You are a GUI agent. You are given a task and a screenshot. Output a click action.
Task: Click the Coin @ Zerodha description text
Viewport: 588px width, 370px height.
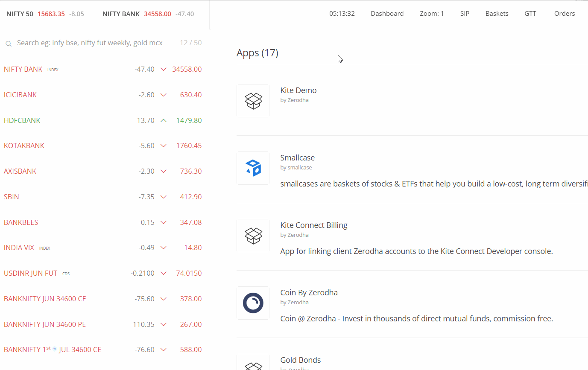(417, 319)
